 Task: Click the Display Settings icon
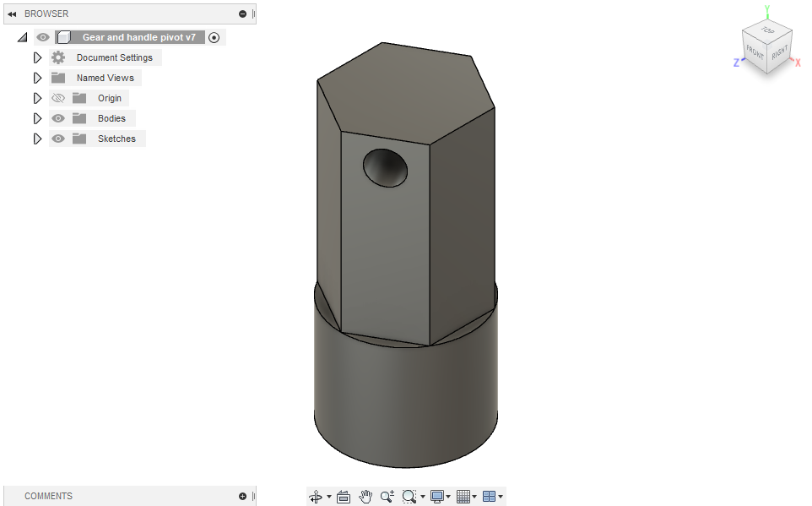(436, 497)
